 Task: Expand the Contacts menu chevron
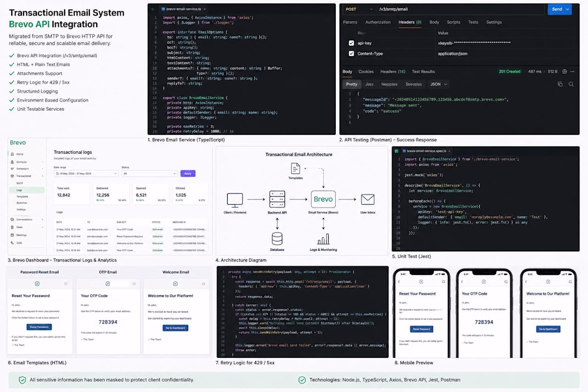[42, 162]
